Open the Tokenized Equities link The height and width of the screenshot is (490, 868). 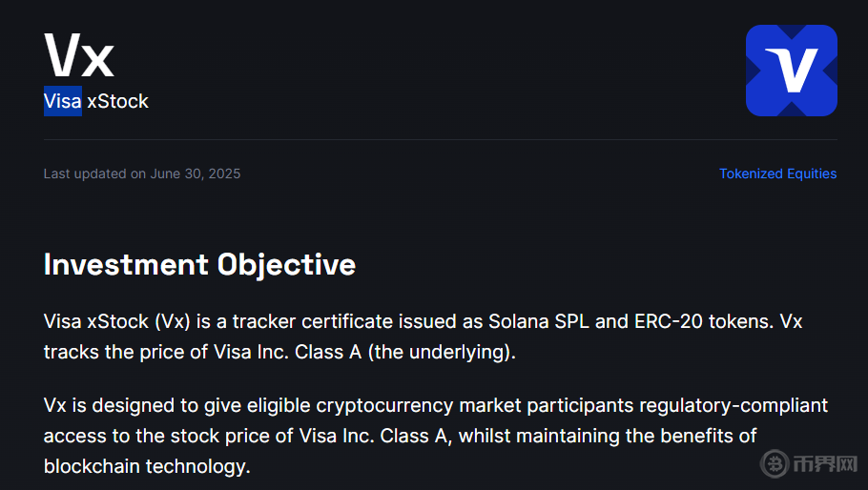(777, 174)
